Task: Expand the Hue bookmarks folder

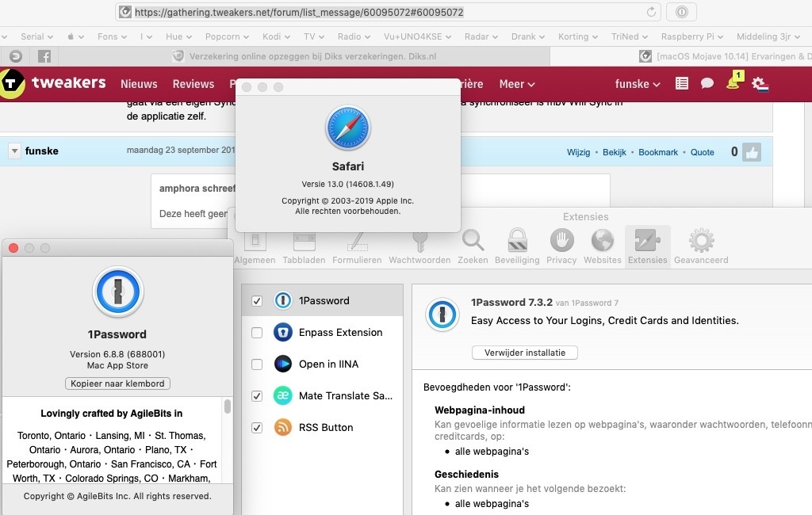Action: 178,36
